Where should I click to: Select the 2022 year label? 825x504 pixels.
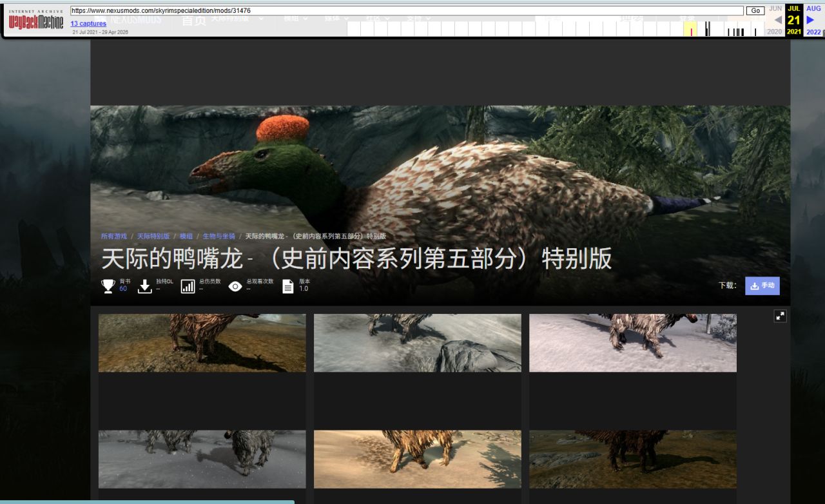[813, 32]
